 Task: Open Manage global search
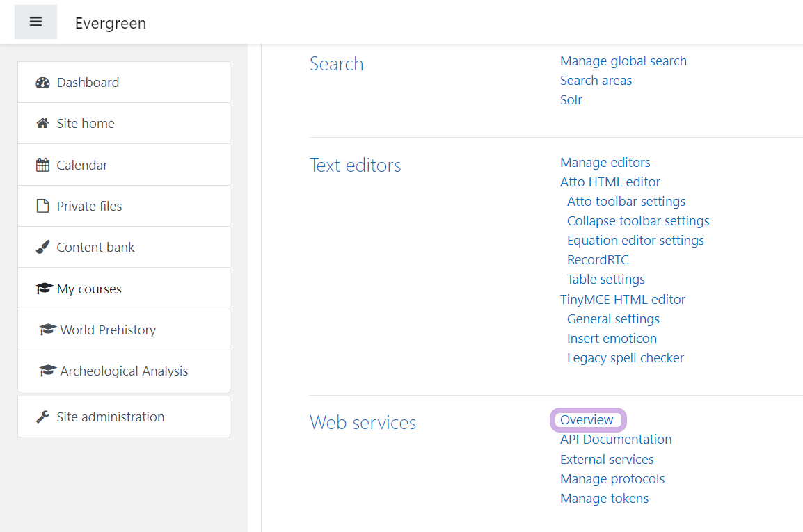pos(623,61)
